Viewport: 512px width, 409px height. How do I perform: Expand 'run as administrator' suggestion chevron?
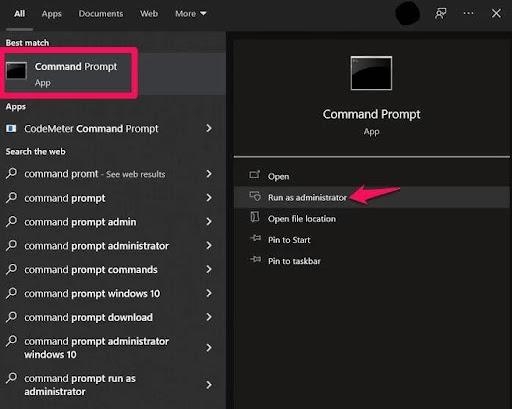tap(209, 385)
